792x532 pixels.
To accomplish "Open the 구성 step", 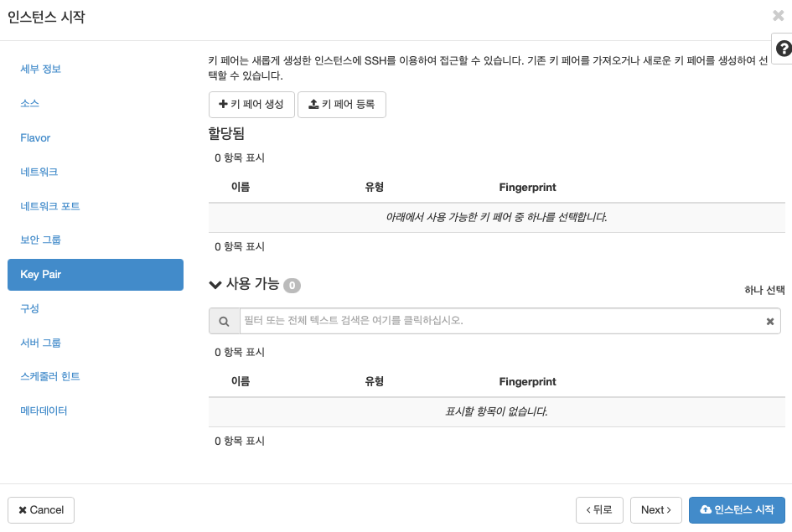I will tap(29, 308).
